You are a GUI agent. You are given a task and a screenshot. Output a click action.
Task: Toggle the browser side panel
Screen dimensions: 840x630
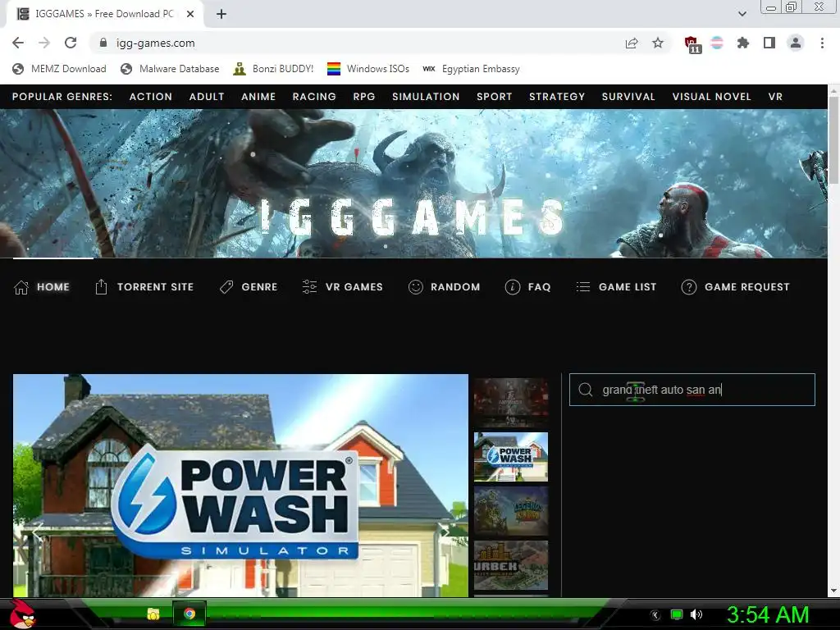coord(769,43)
